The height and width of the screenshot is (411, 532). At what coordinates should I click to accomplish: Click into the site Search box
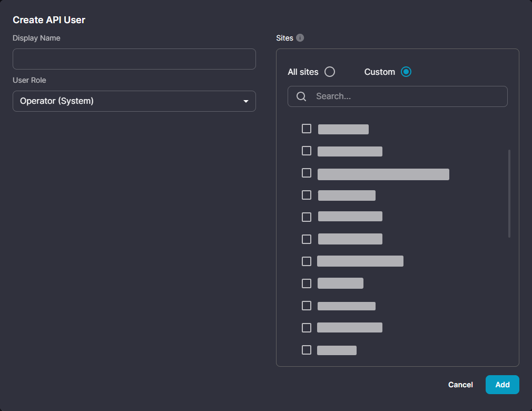tap(406, 96)
